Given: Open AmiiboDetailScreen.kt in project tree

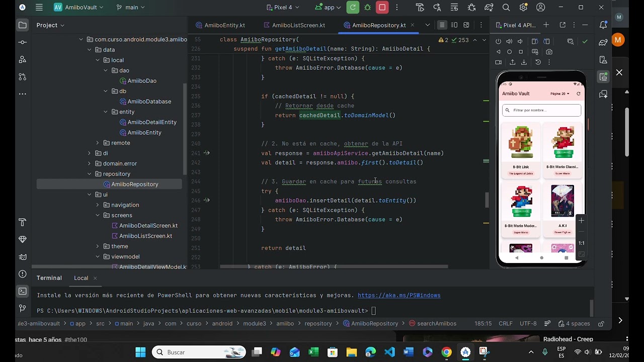Looking at the screenshot, I should [148, 225].
